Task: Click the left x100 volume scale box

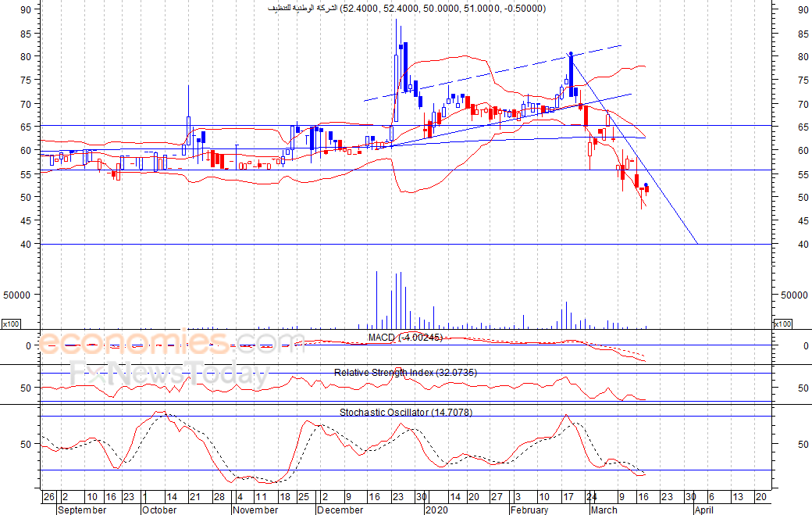Action: [x=11, y=324]
